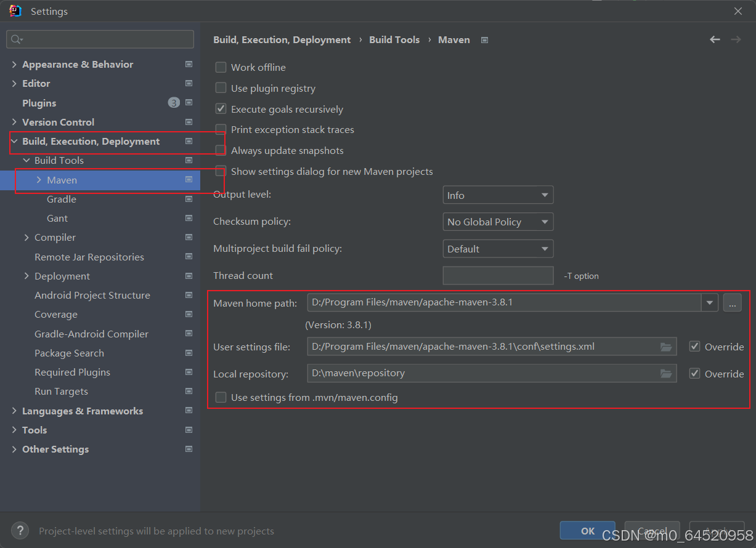Open help with the question mark icon
The image size is (756, 548).
[20, 530]
